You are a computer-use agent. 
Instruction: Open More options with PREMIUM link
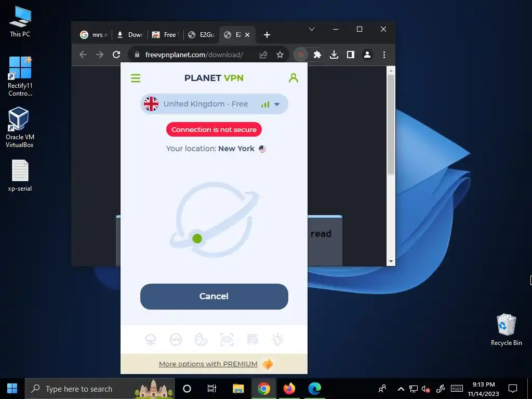click(x=208, y=364)
